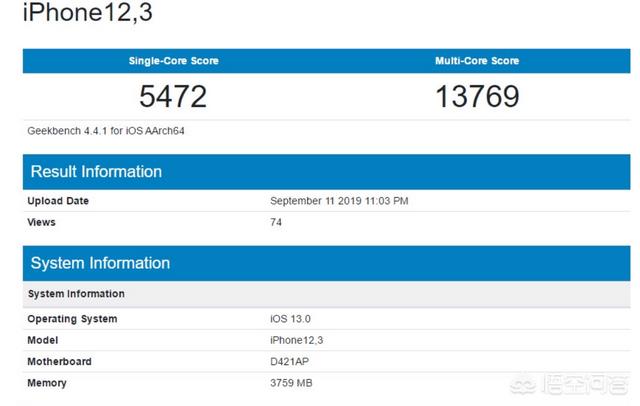The width and height of the screenshot is (640, 406).
Task: Click the Operating System label
Action: click(x=72, y=319)
